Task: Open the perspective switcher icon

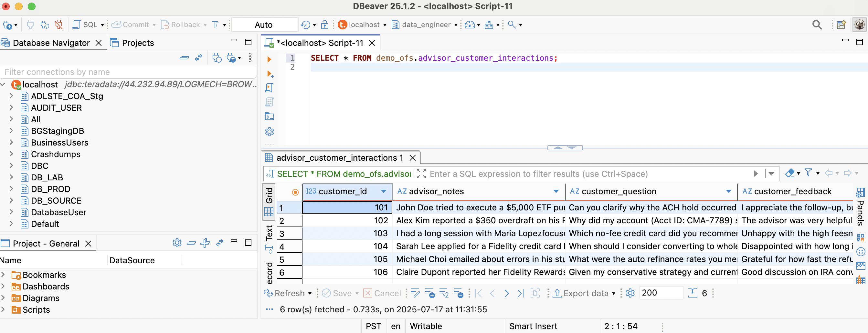Action: point(842,25)
